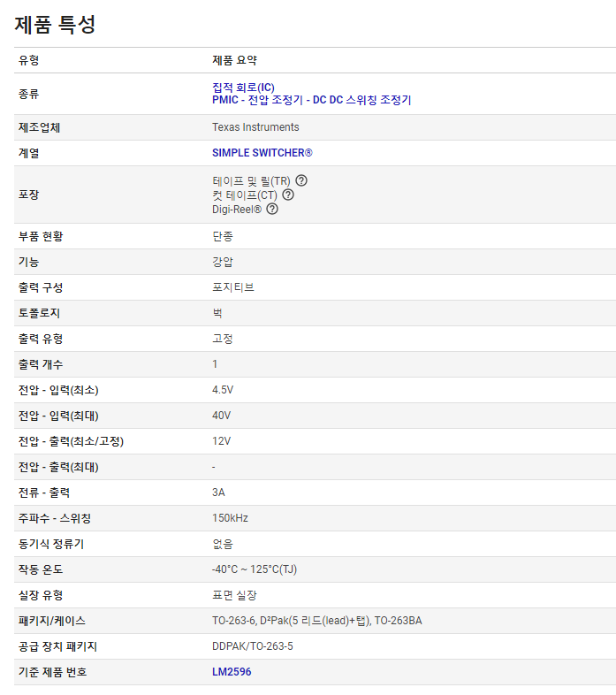The width and height of the screenshot is (616, 695).
Task: Click the Texas Instruments manufacturer value
Action: (x=255, y=127)
